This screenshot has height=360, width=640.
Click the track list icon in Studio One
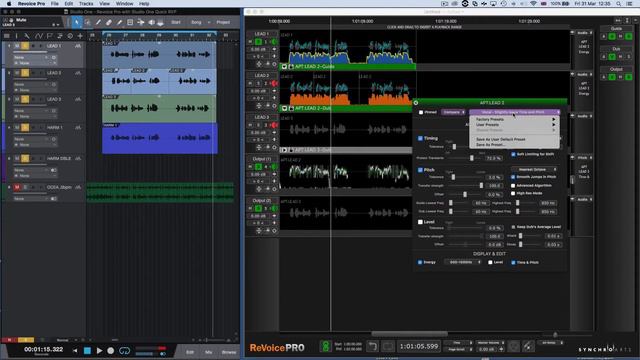point(7,36)
